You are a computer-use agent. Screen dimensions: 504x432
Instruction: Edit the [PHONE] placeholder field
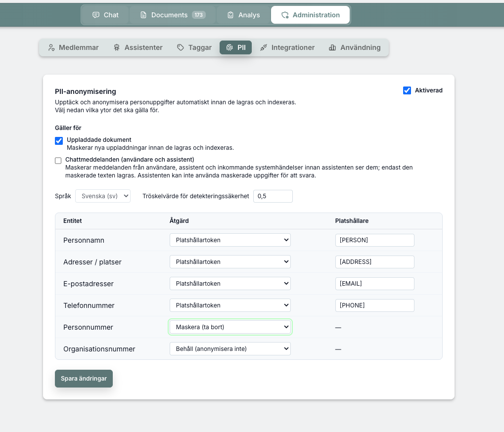click(375, 305)
